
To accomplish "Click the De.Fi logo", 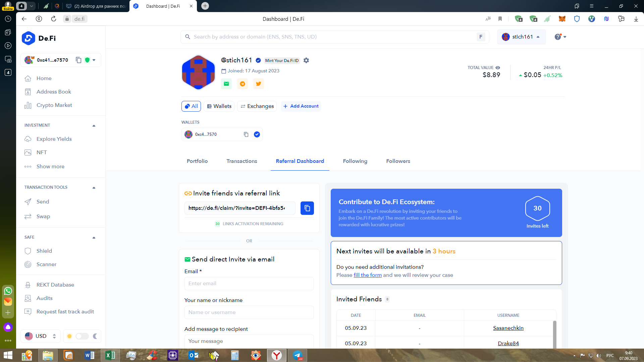I will pos(39,38).
